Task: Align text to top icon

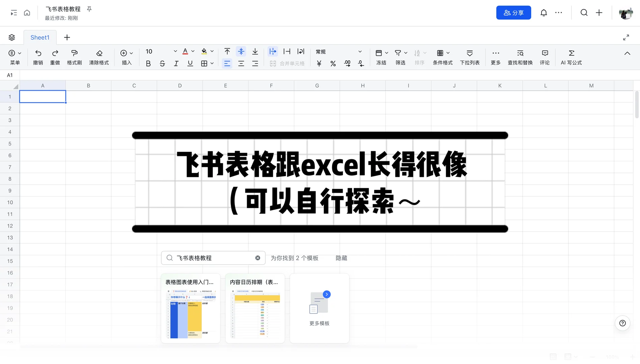Action: 227,51
